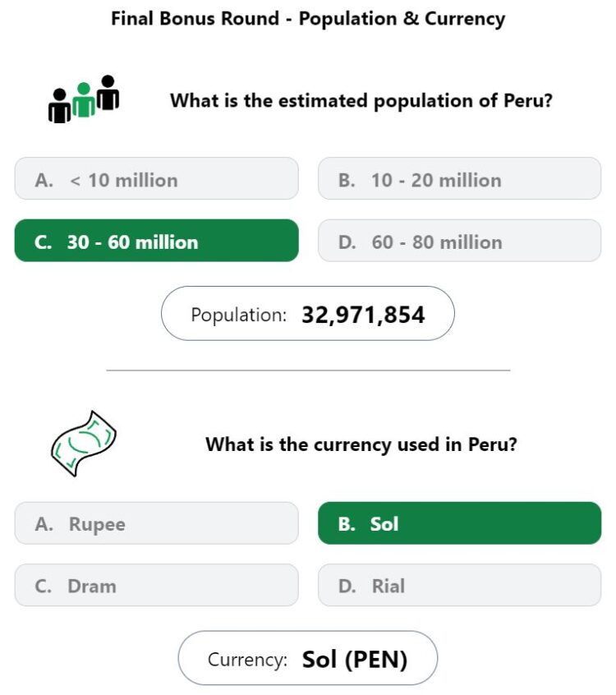Viewport: 616px width, 695px height.
Task: Click the green person figure in icon
Action: point(84,100)
